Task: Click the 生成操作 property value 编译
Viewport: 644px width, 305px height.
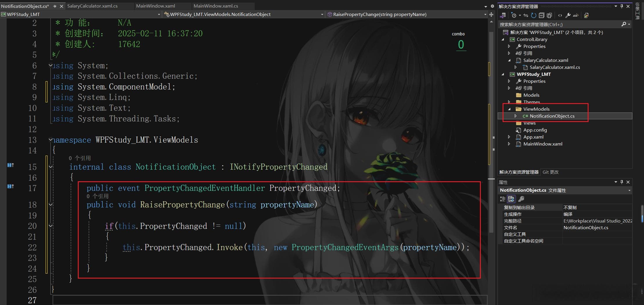Action: 568,214
